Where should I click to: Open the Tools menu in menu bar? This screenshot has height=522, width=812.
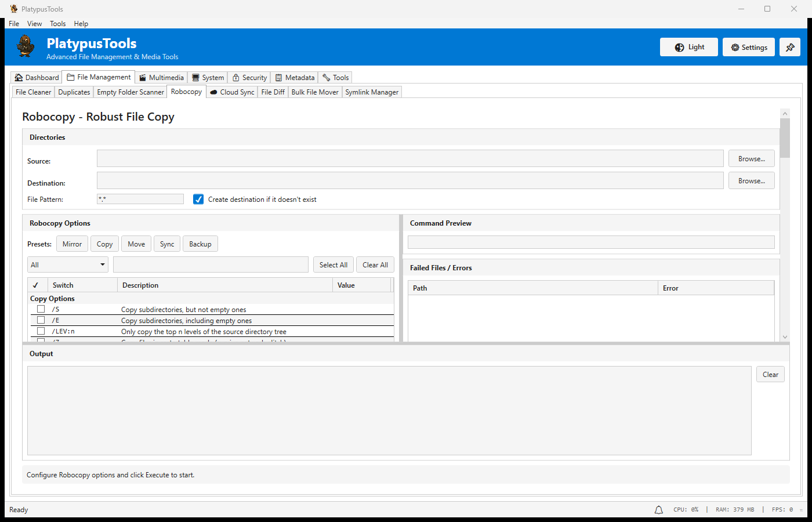coord(57,24)
